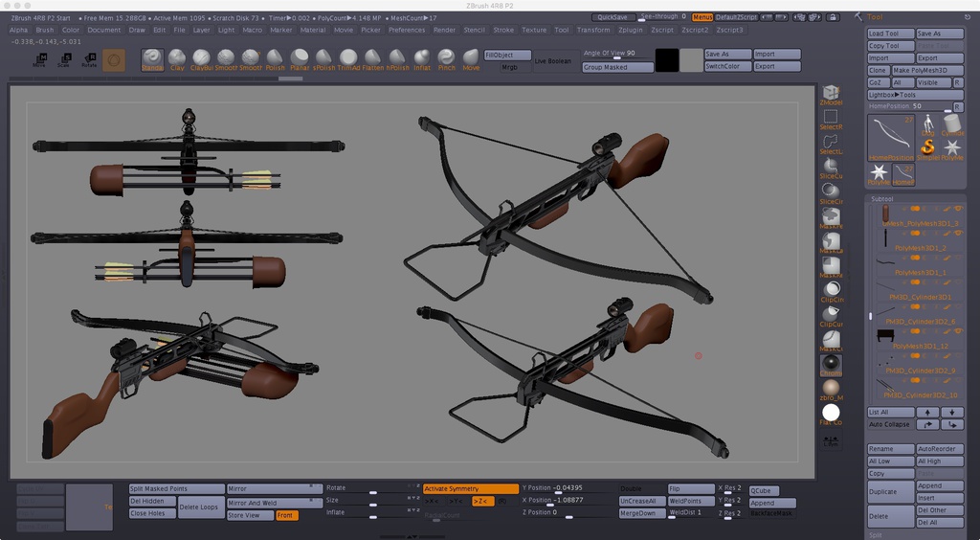Image resolution: width=980 pixels, height=540 pixels.
Task: Collapse the Tool palette header
Action: (875, 17)
